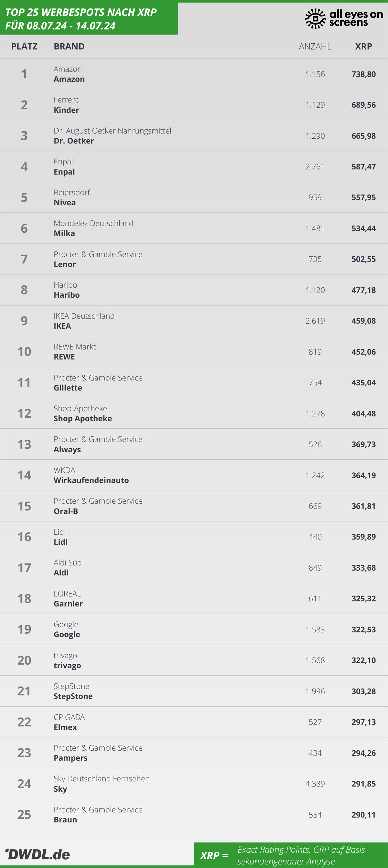Select the Dr. Oetker brand entry
This screenshot has height=868, width=388.
[x=74, y=141]
